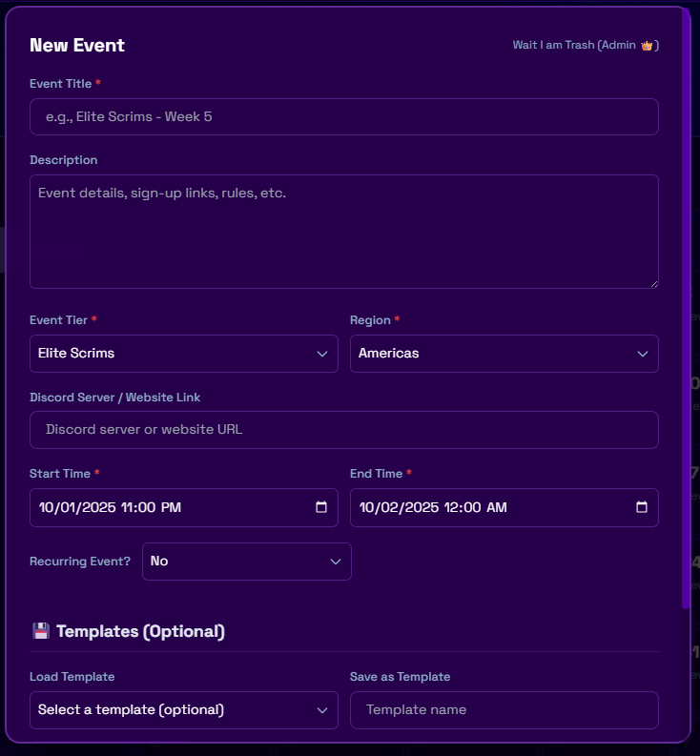Viewport: 700px width, 756px height.
Task: Click the 'Start Time' label
Action: click(60, 474)
